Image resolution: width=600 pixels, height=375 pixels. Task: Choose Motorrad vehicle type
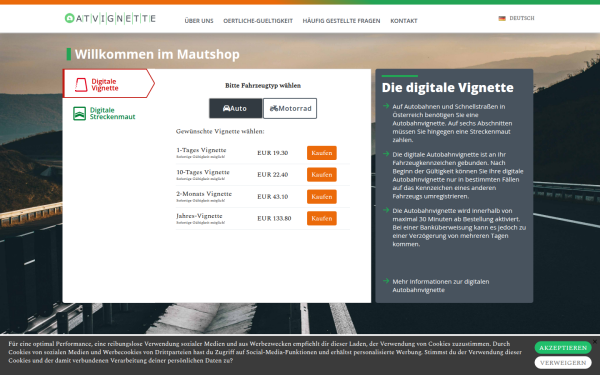290,108
